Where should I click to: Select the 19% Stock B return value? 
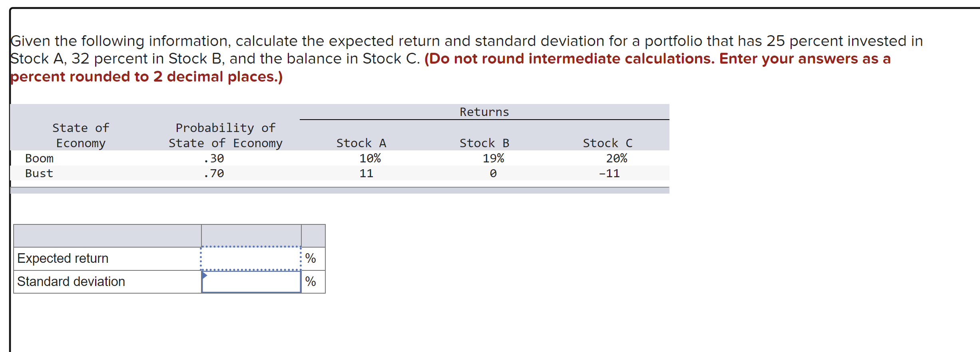click(x=493, y=158)
